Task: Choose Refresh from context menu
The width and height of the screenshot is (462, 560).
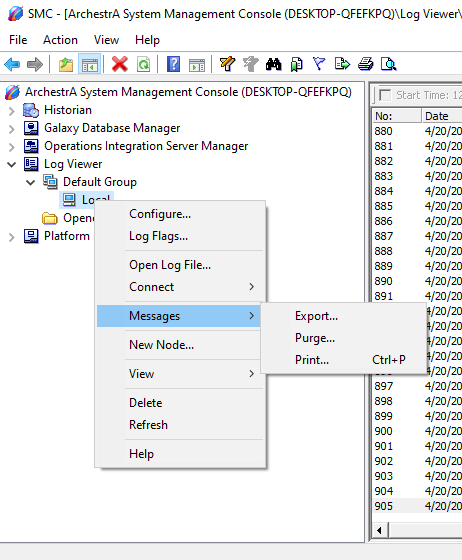Action: point(181,425)
